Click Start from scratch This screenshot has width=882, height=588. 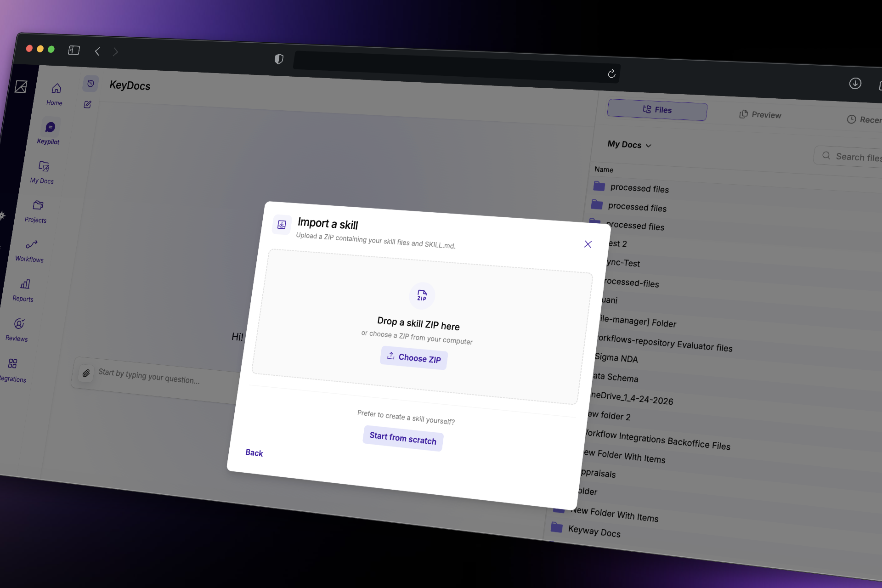coord(403,438)
